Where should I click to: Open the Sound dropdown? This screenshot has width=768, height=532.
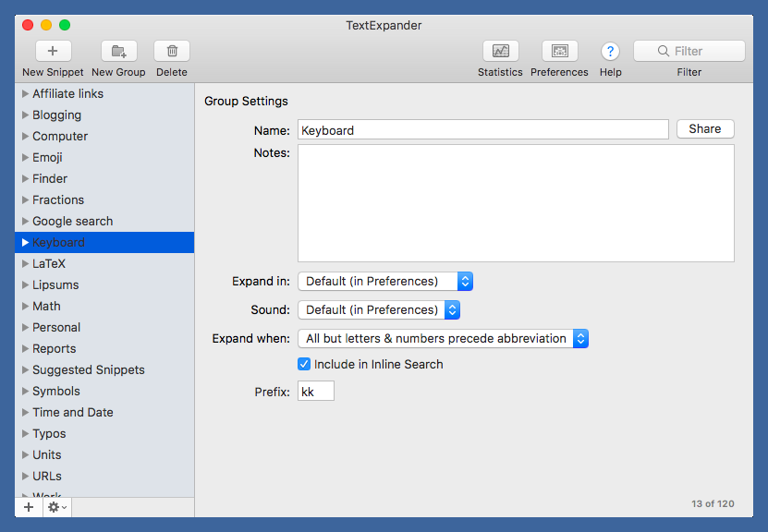point(379,309)
